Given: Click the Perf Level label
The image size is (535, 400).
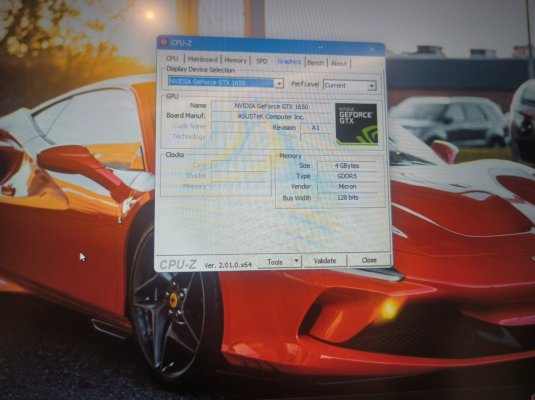Looking at the screenshot, I should coord(305,84).
